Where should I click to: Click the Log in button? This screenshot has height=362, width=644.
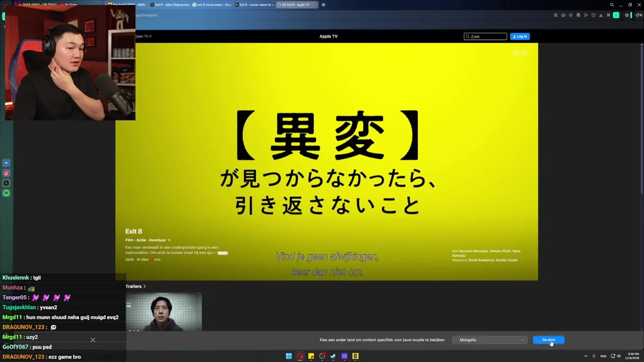[520, 36]
